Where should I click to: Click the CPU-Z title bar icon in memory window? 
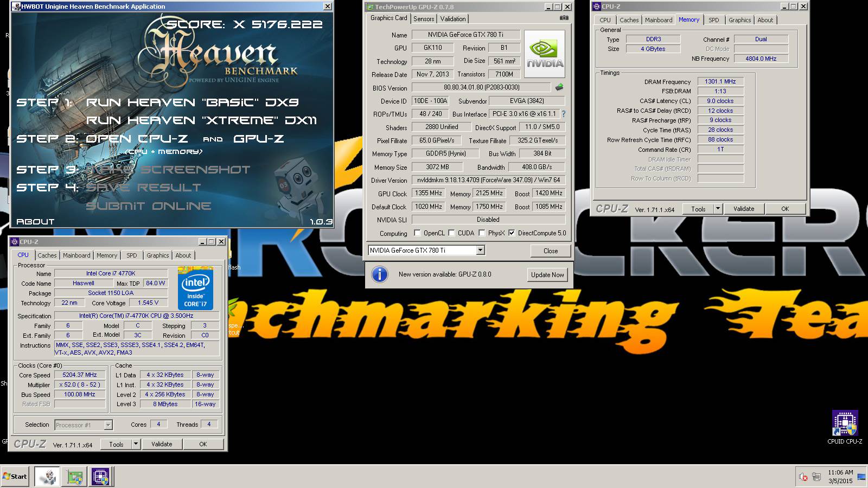tap(597, 7)
